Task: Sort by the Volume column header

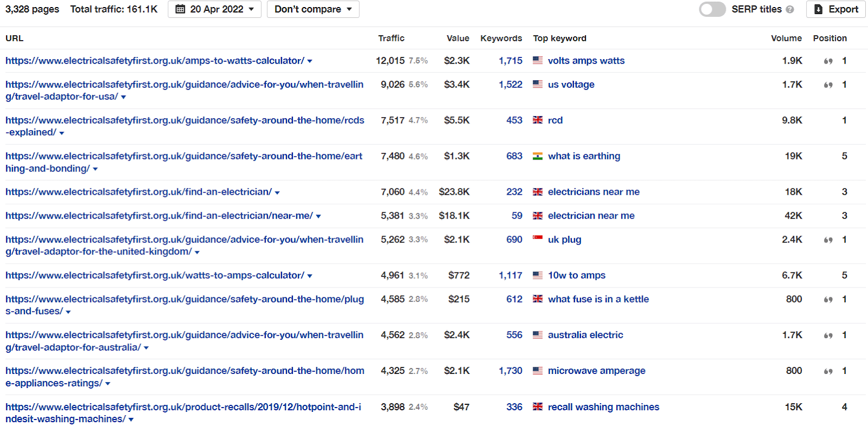Action: tap(786, 38)
